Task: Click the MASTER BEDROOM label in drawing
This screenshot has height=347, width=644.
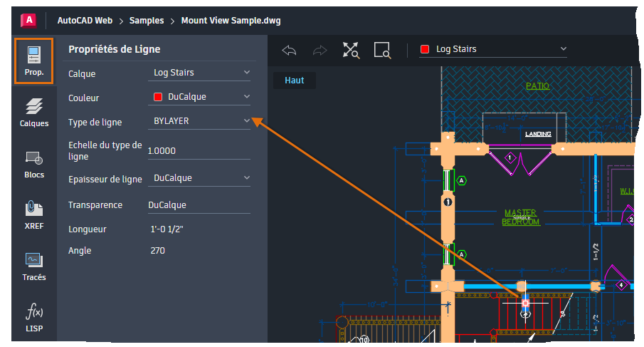Action: (x=520, y=217)
